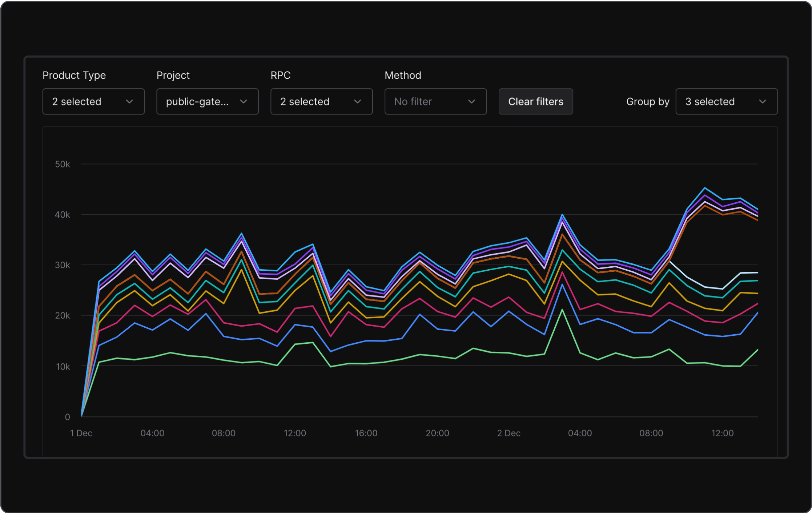Click the chevron icon beside public-gate project
Screen dimensions: 812x513
[244, 102]
